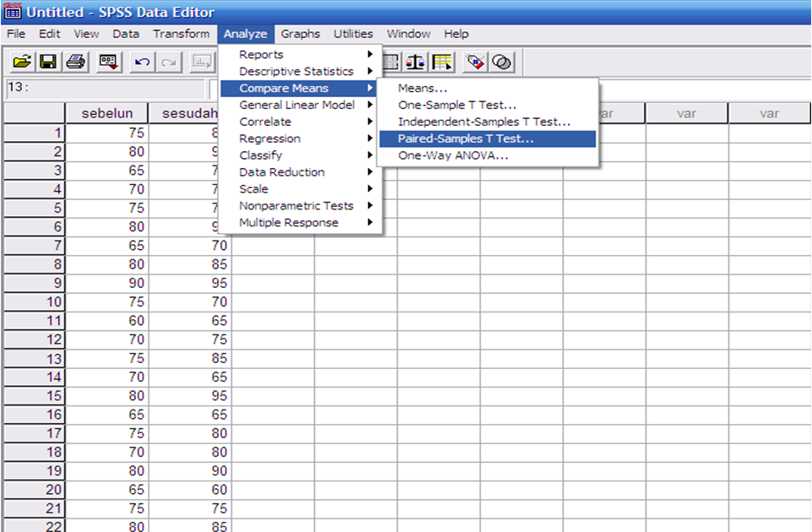Open the View menu
Screen dimensions: 812x532
[x=86, y=34]
